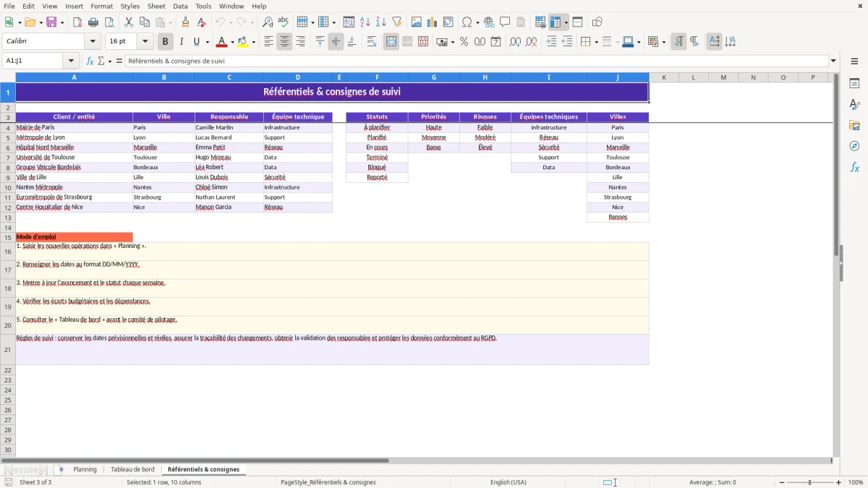The image size is (868, 488).
Task: Toggle Italic formatting
Action: point(182,42)
